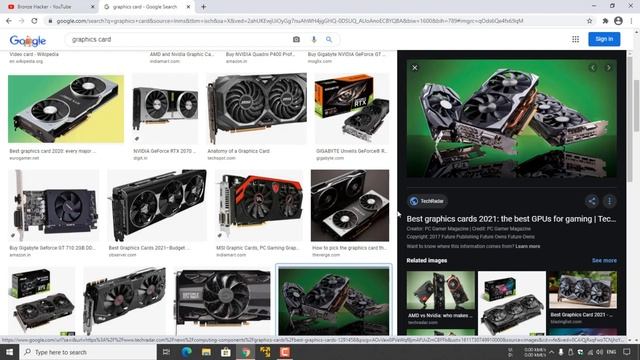This screenshot has height=360, width=640.
Task: Open the Windows Start menu
Action: pos(9,352)
